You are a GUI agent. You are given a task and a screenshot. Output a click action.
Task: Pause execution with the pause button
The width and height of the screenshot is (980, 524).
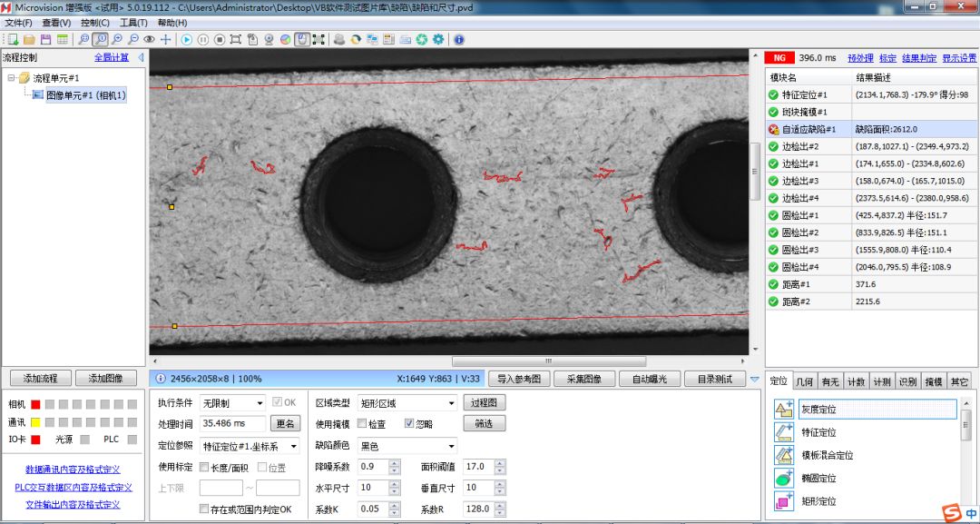click(x=203, y=39)
